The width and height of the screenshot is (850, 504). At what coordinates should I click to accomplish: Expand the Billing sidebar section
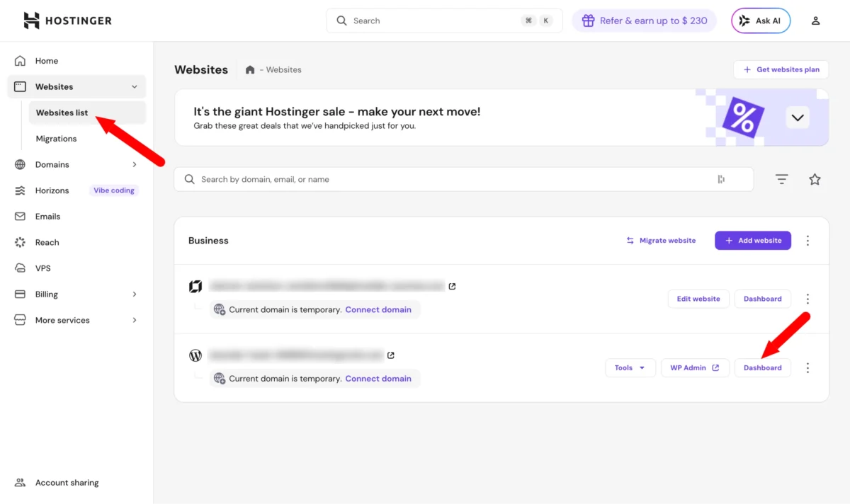[x=135, y=294]
